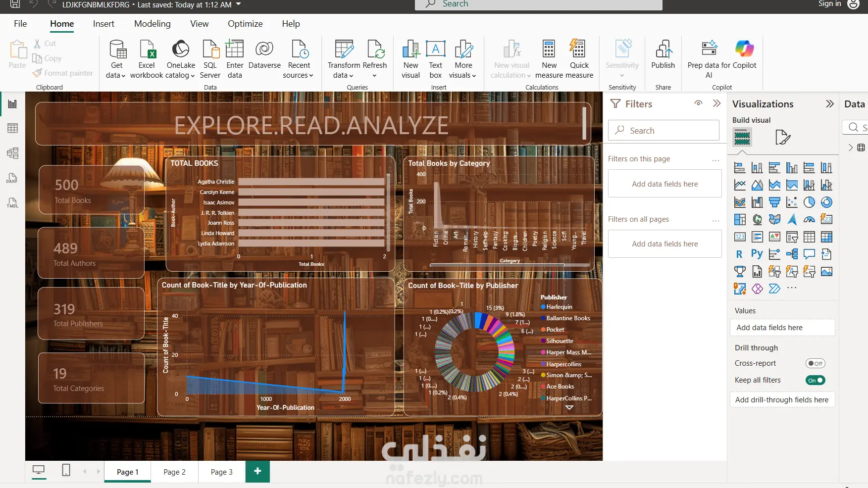Select the Line chart visual icon
Image resolution: width=868 pixels, height=488 pixels.
point(740,185)
